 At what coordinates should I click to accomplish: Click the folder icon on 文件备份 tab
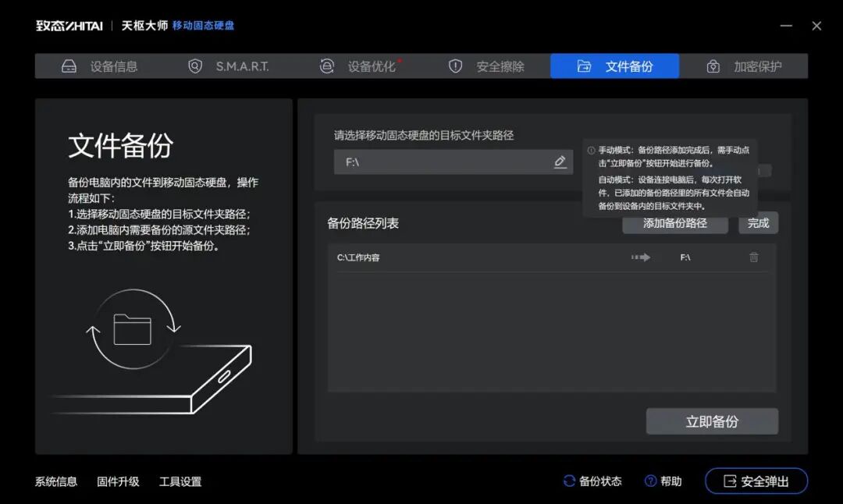(x=584, y=66)
